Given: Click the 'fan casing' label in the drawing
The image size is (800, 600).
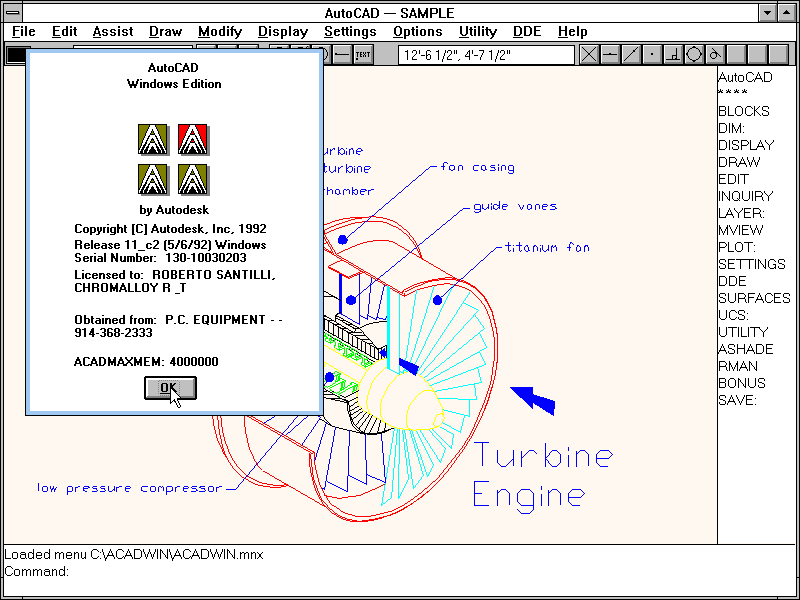Looking at the screenshot, I should tap(478, 167).
